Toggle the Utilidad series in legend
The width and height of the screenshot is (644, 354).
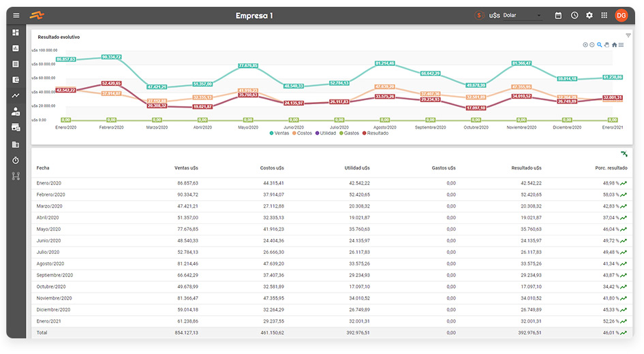click(x=326, y=133)
